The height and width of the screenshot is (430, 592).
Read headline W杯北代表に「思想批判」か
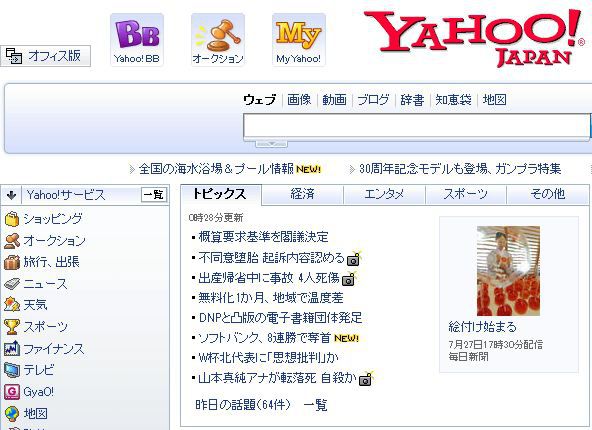(x=268, y=358)
